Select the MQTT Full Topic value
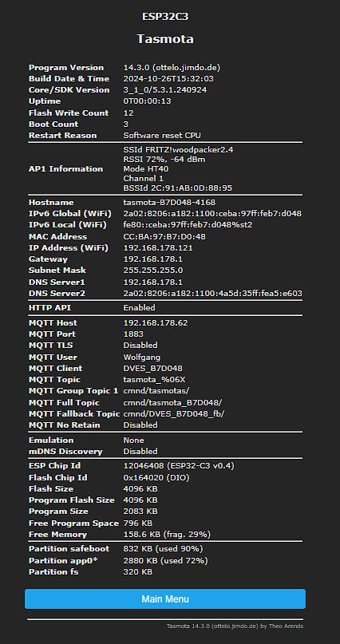 click(x=173, y=403)
